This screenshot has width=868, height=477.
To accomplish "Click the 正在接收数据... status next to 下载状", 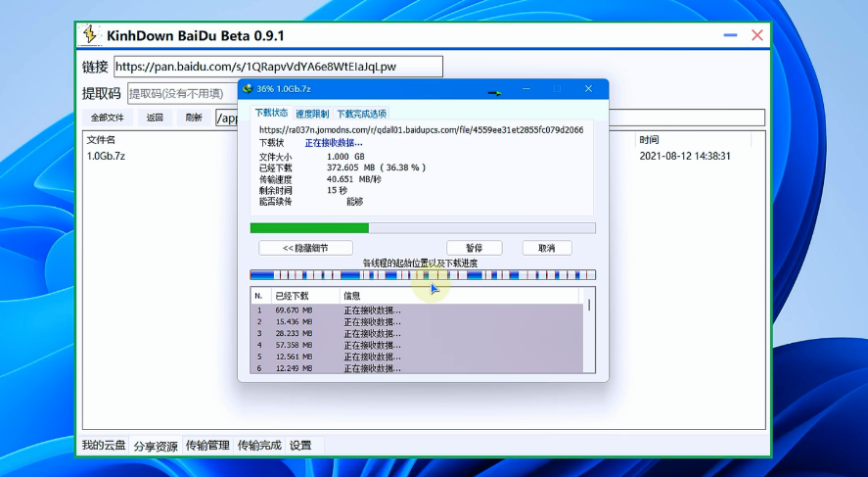I will click(x=334, y=143).
